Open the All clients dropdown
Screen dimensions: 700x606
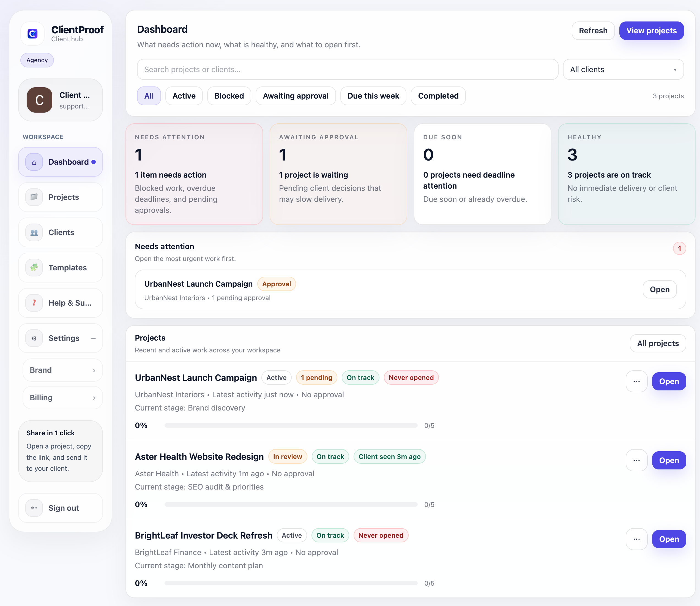point(623,70)
